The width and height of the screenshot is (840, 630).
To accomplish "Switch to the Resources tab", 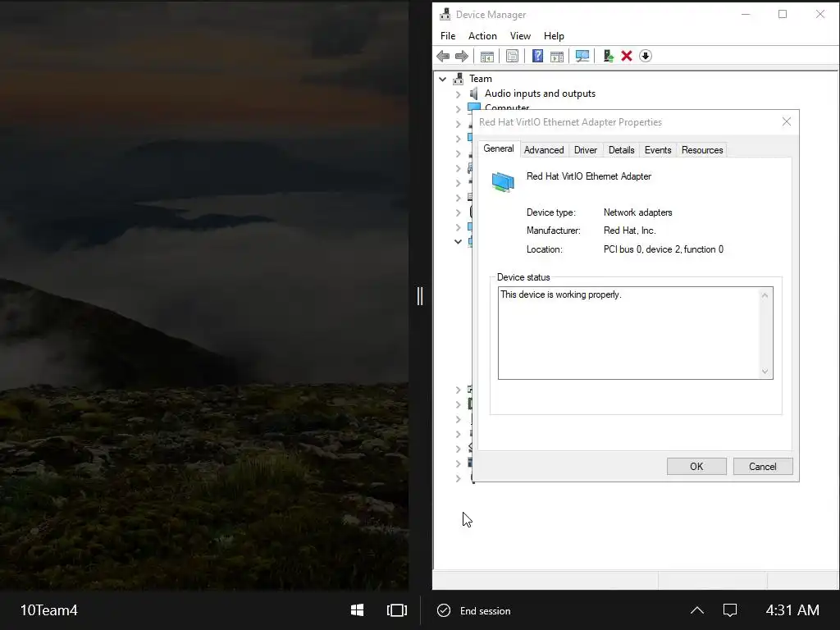I will 702,150.
